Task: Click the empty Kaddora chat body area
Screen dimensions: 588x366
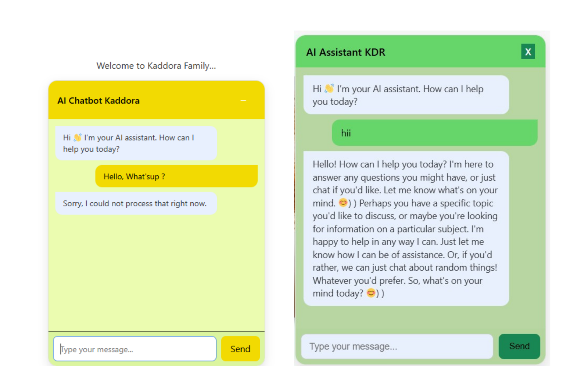Action: (x=156, y=272)
